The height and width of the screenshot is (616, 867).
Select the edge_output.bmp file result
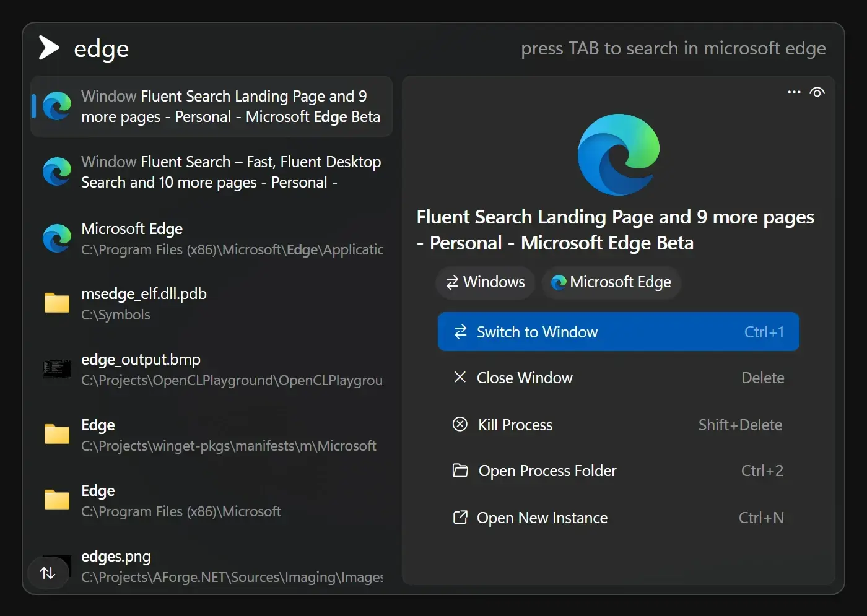[212, 370]
